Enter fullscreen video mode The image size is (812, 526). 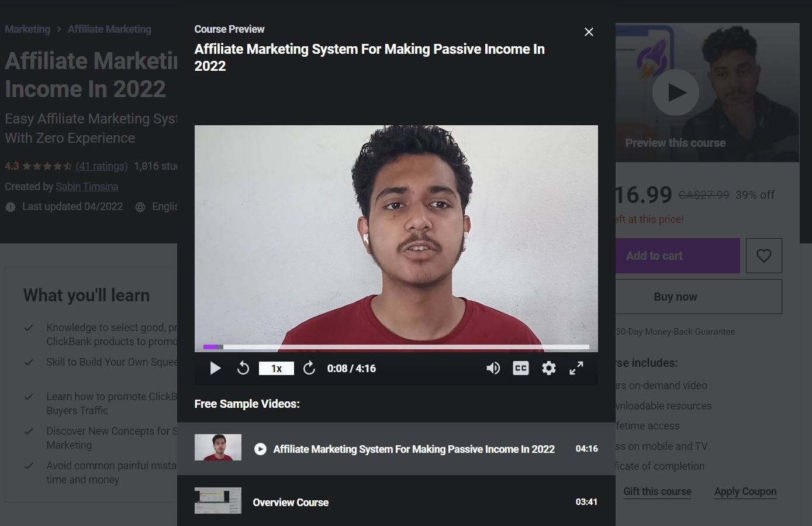click(576, 368)
